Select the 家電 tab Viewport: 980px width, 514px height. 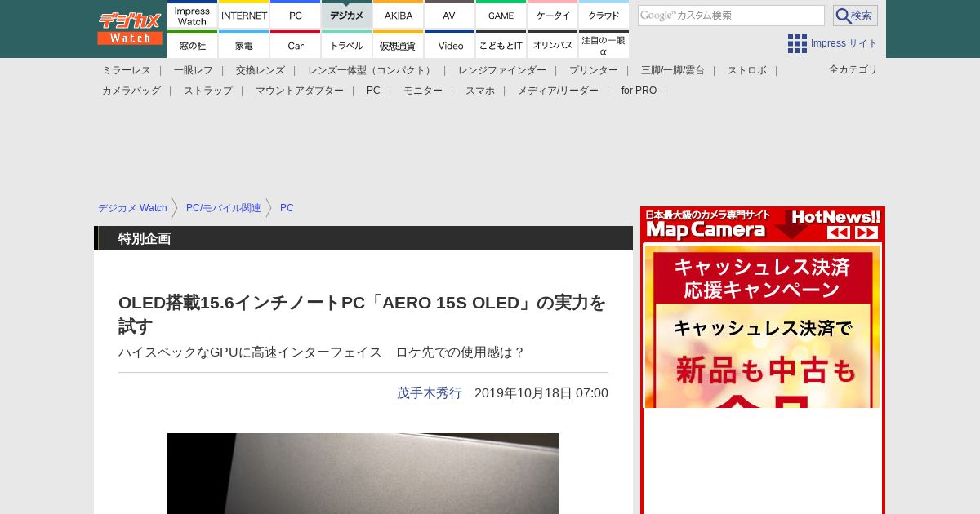tap(244, 45)
